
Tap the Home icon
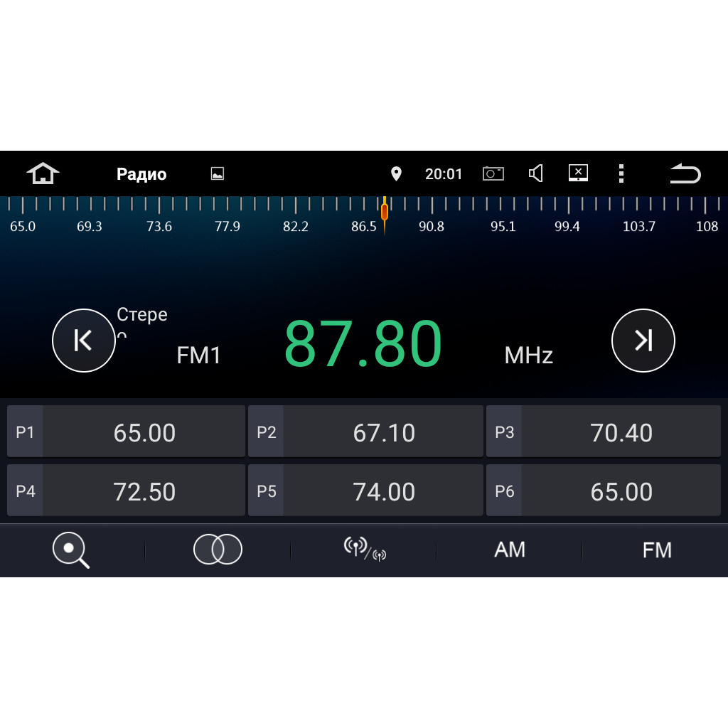coord(43,173)
